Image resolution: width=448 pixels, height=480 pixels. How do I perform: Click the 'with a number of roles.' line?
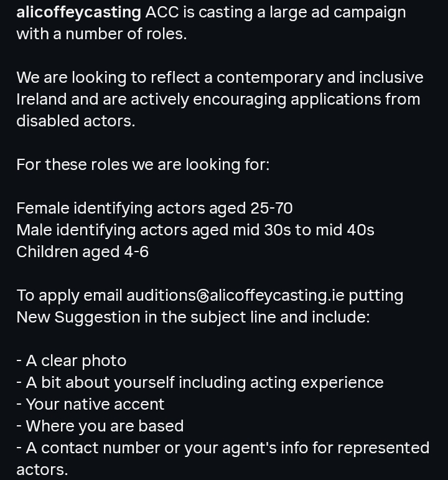tap(101, 34)
